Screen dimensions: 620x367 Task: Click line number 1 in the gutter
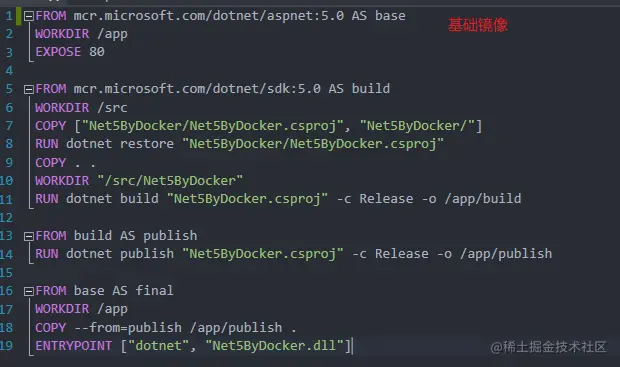point(9,16)
